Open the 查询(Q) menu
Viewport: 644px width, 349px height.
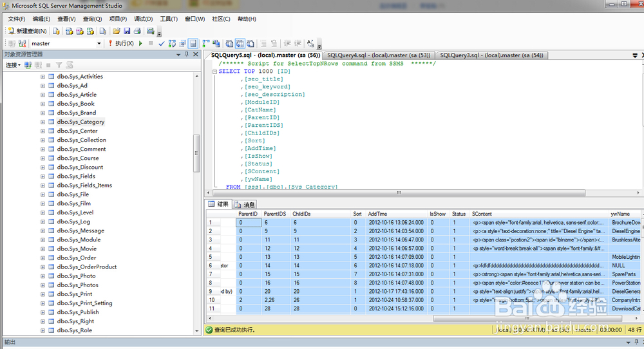(x=92, y=19)
